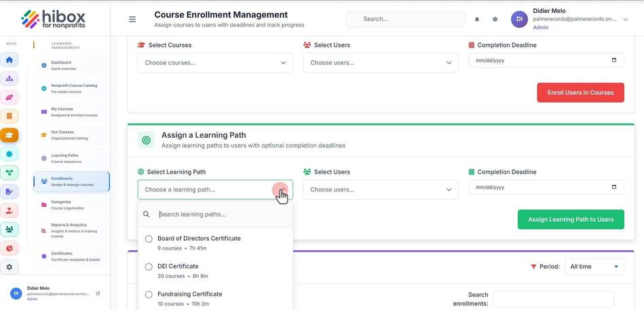644x310 pixels.
Task: Open Dashboard quick overview
Action: pos(71,65)
